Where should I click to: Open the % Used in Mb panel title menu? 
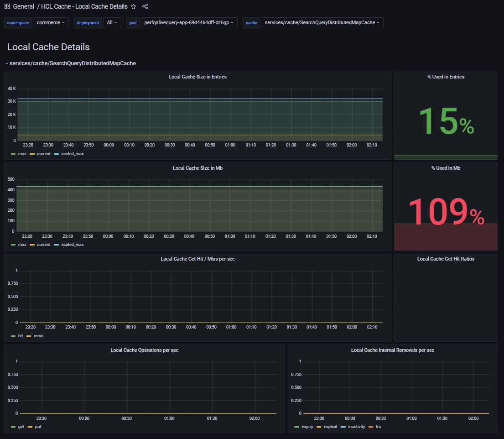(x=446, y=168)
